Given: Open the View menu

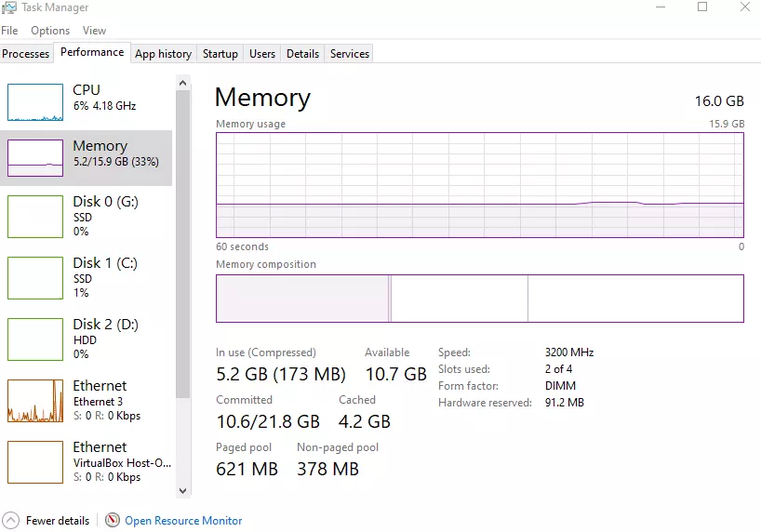Looking at the screenshot, I should point(94,31).
